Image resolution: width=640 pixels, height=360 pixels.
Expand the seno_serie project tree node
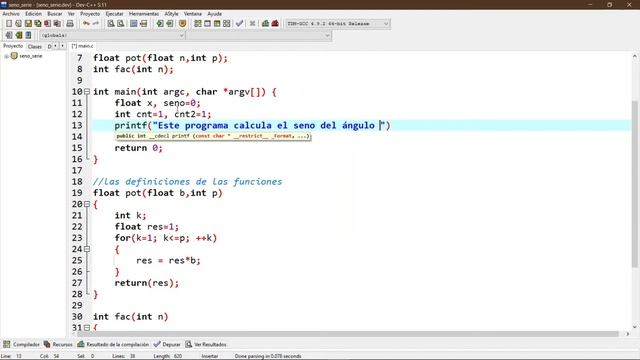click(x=7, y=56)
